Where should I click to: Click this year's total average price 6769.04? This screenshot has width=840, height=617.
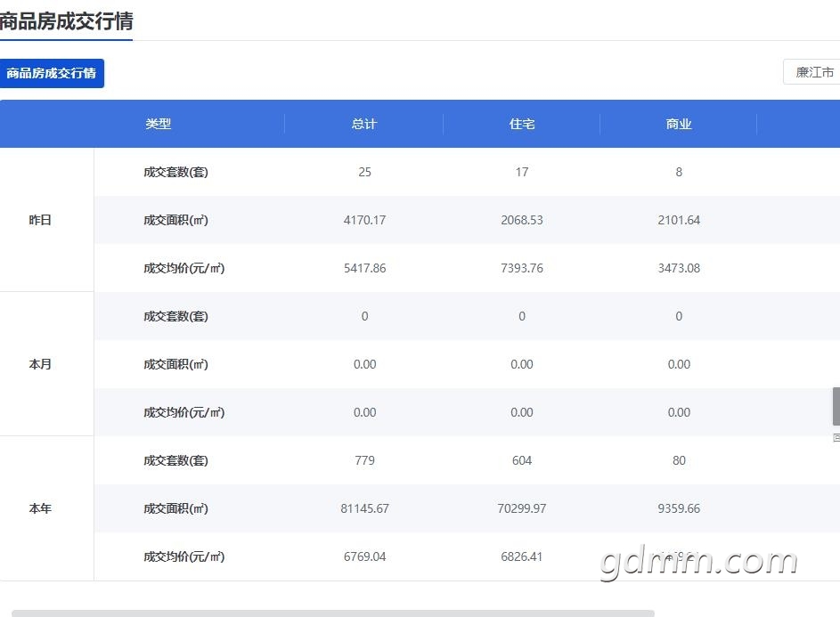364,556
